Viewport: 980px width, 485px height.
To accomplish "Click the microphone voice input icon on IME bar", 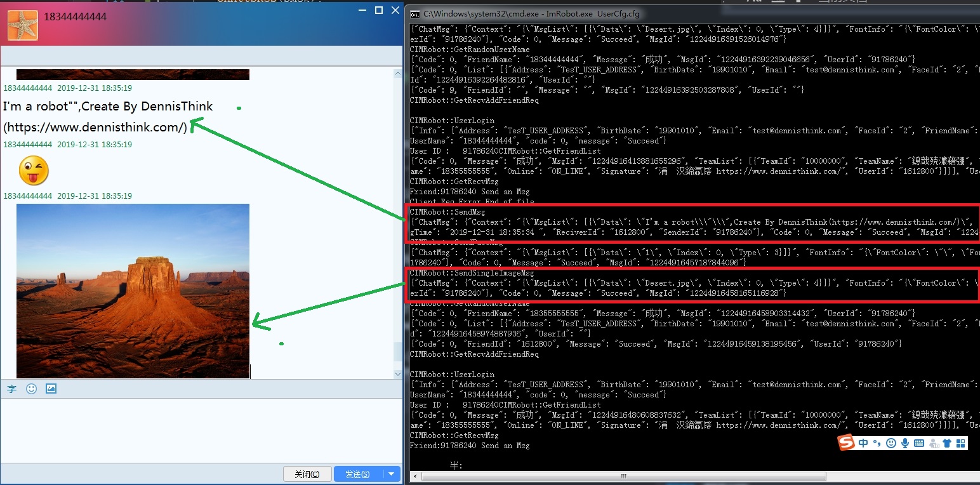I will (x=905, y=443).
